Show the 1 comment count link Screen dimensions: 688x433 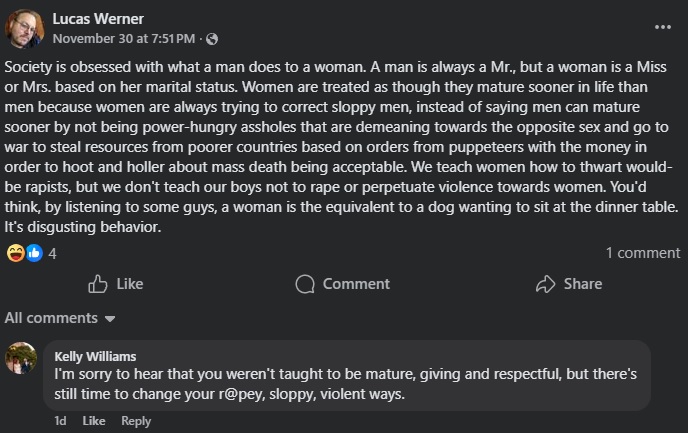(643, 253)
